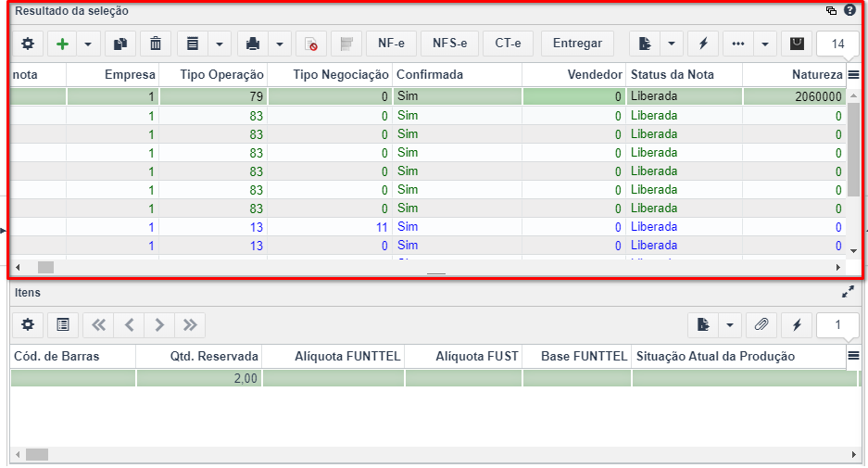The width and height of the screenshot is (868, 468).
Task: Click the CT-e button
Action: click(x=508, y=44)
